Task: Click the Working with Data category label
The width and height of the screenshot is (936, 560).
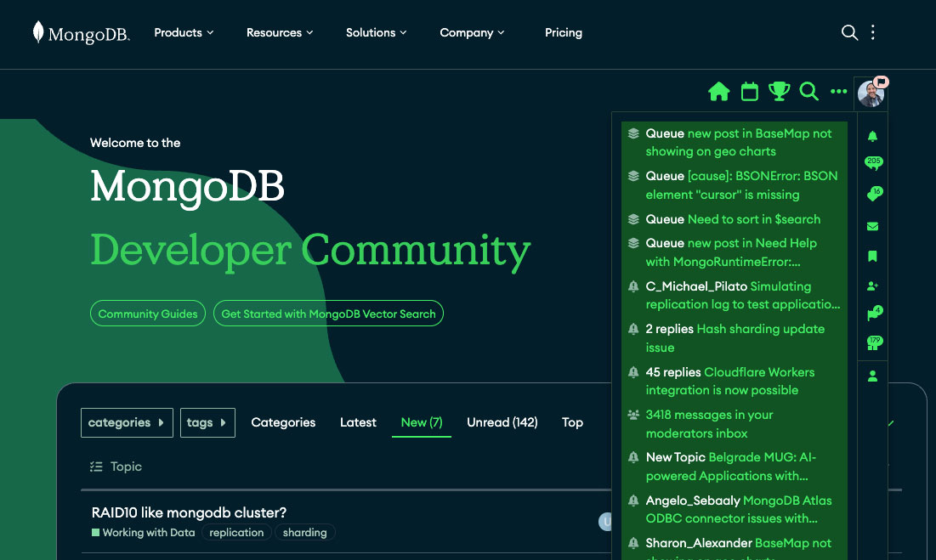Action: point(144,533)
